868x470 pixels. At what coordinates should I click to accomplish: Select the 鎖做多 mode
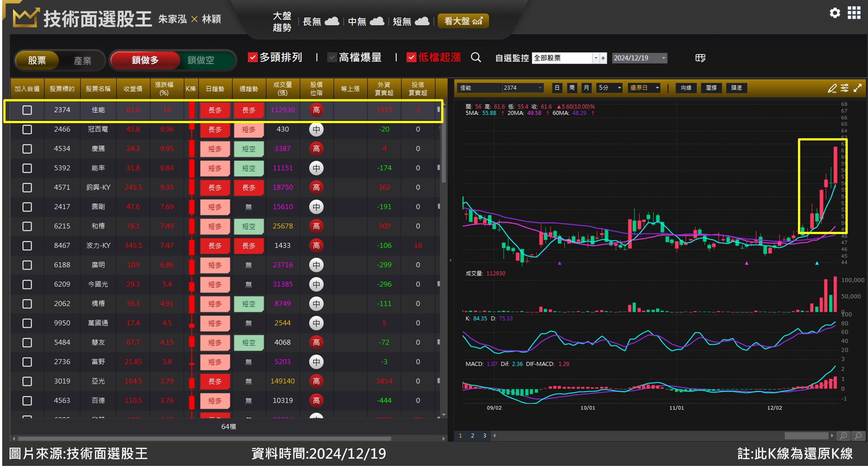point(145,60)
